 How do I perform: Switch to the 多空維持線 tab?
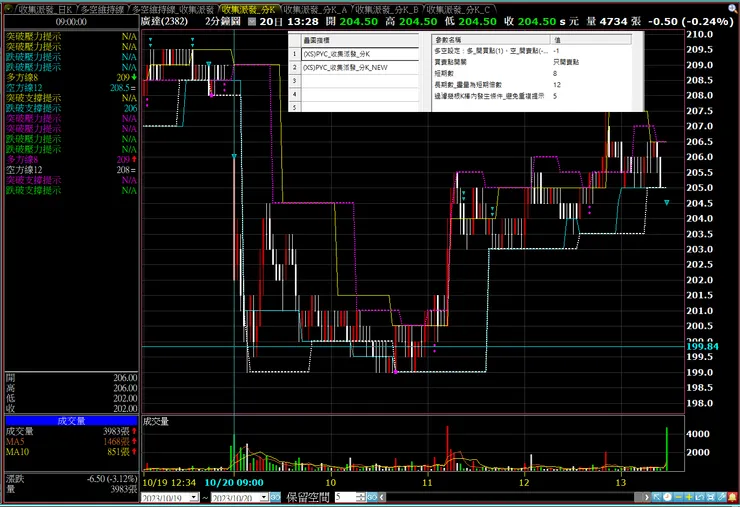point(102,9)
